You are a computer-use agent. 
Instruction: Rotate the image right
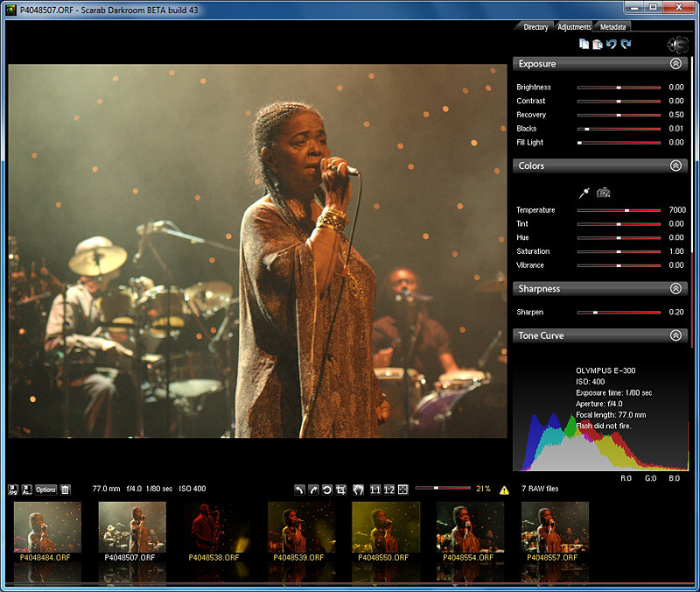pos(313,490)
